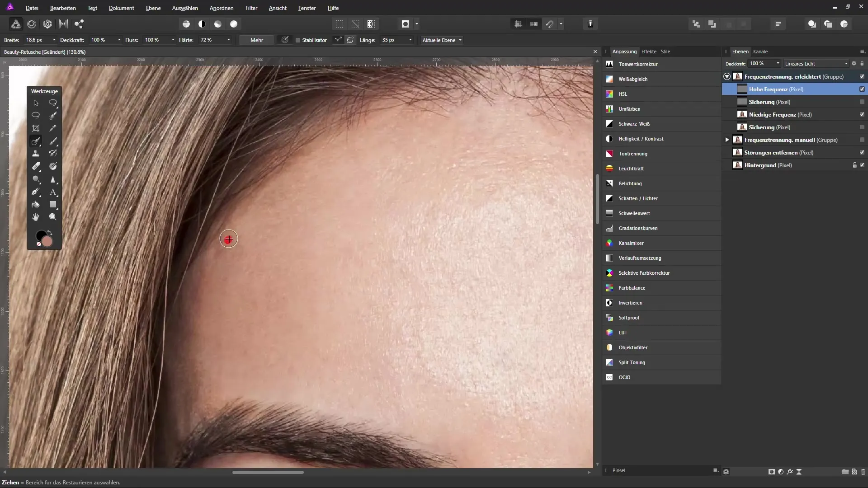Screen dimensions: 868x488
Task: Select the Pen tool in Werkzeuge
Action: coord(36,192)
